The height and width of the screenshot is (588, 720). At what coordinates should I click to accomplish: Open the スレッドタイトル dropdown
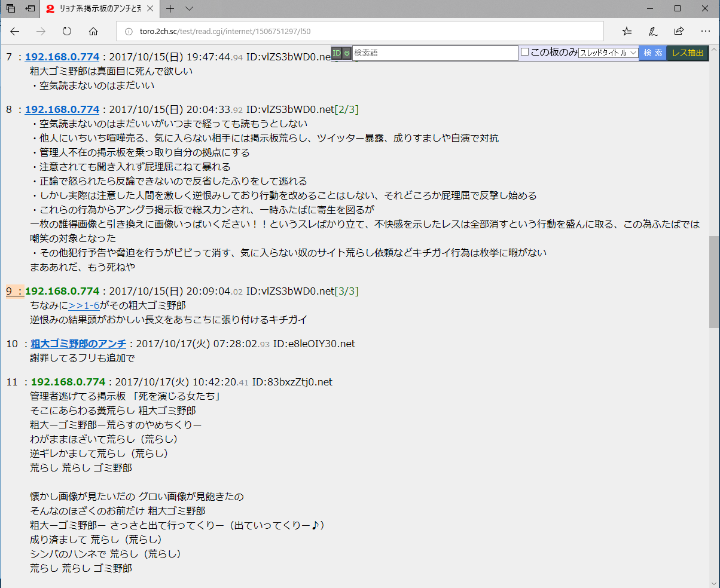pos(608,53)
